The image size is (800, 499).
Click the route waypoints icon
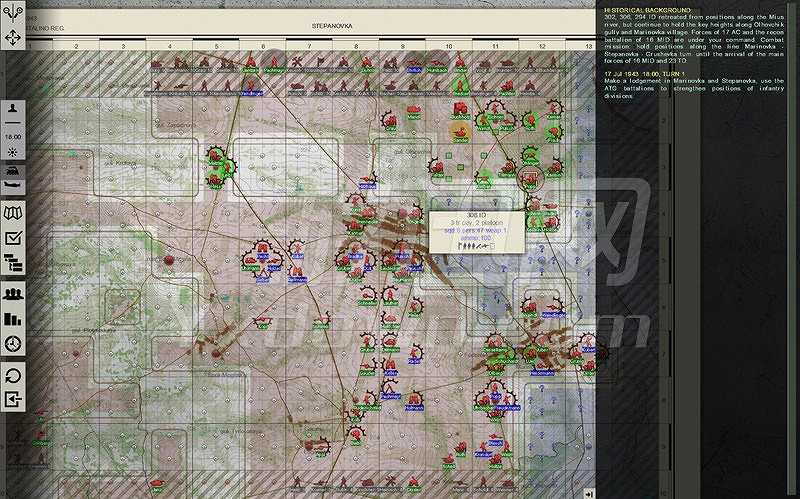pos(13,12)
